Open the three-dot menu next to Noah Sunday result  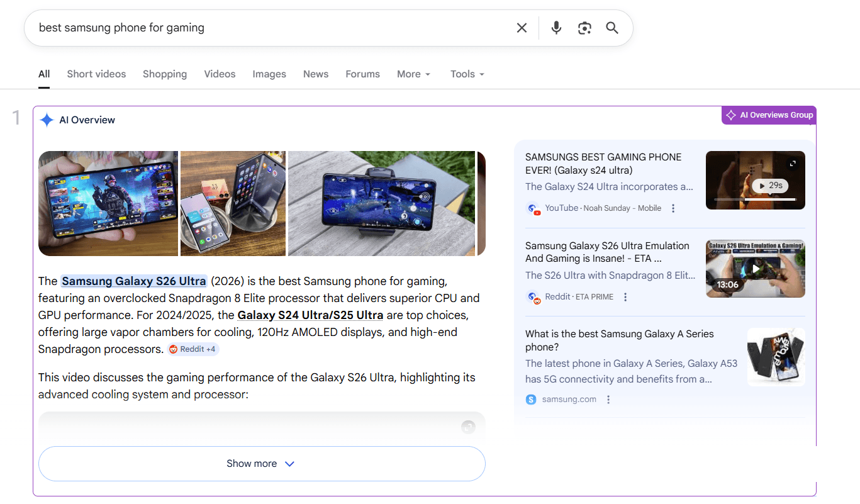tap(673, 208)
